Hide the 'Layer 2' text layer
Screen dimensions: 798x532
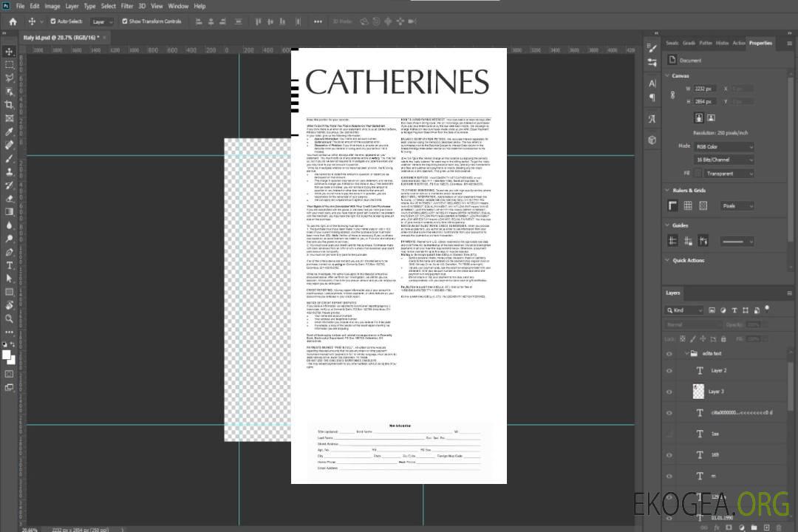coord(669,371)
